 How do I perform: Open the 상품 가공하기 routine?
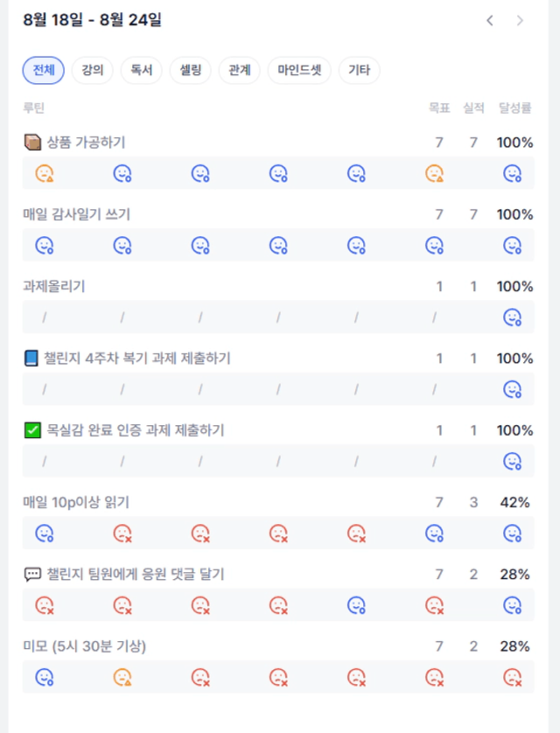point(86,142)
